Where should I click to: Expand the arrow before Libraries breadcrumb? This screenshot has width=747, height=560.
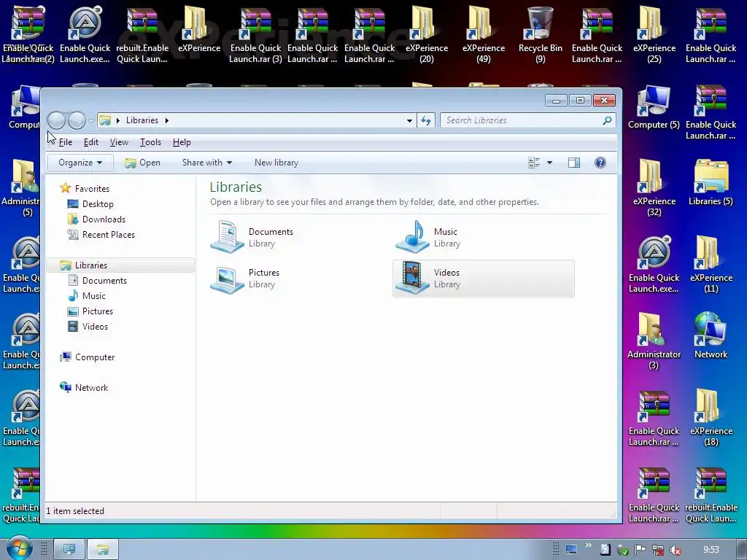[x=117, y=120]
